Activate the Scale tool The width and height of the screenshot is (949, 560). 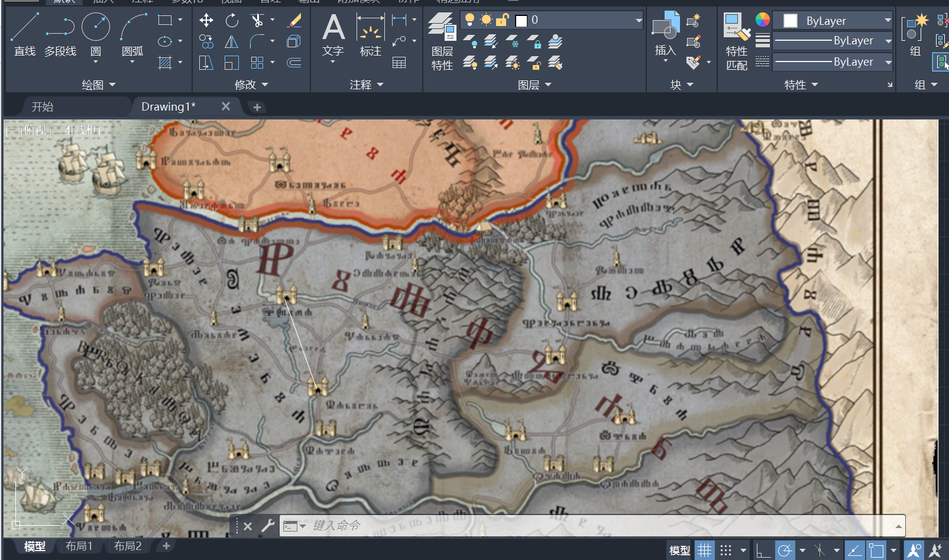point(232,63)
